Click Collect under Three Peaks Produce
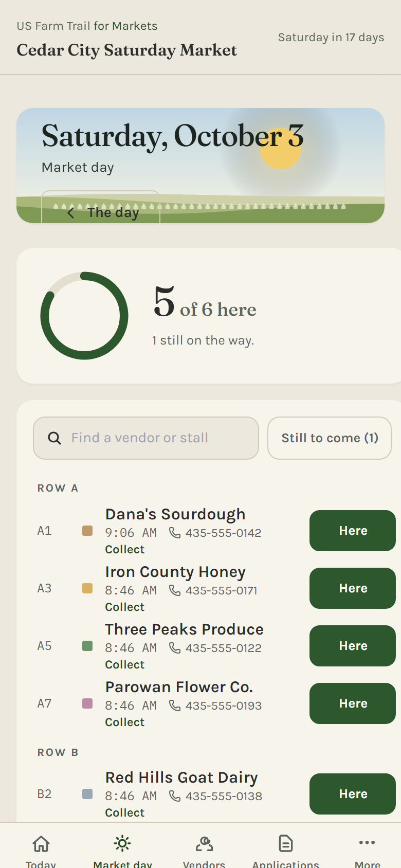Screen dimensions: 401x868 [125, 664]
